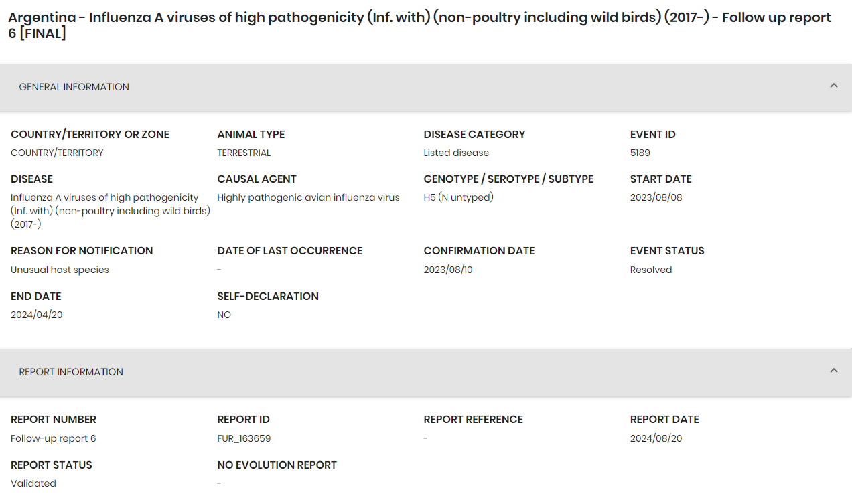Click the Validated report status value

33,483
